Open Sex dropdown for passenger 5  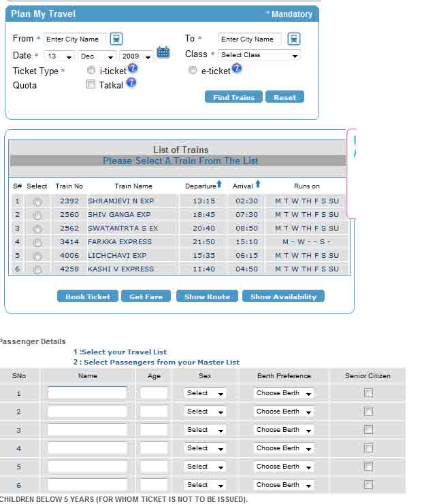(x=205, y=467)
